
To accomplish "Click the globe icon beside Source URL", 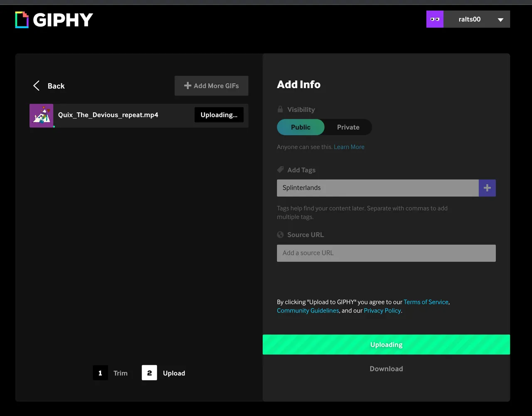I will [x=280, y=234].
